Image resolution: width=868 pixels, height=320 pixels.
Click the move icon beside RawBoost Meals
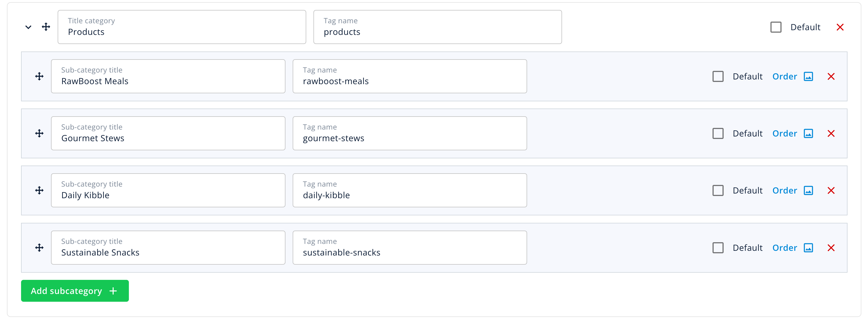[39, 76]
